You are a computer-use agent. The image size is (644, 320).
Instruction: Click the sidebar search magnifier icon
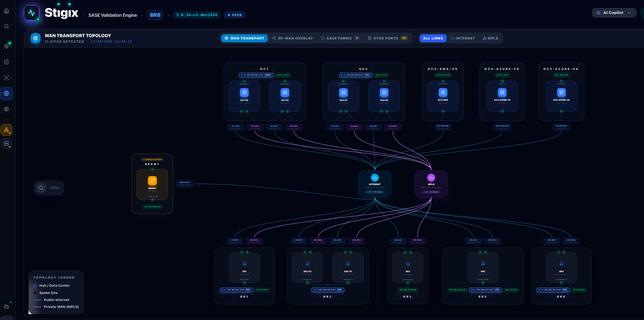point(6,26)
